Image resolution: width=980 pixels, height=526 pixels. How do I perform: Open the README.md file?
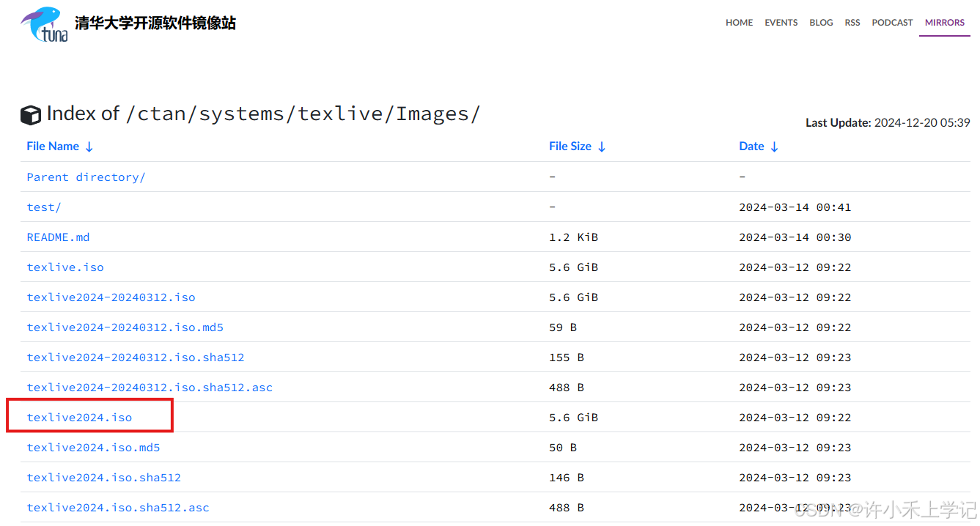click(58, 237)
